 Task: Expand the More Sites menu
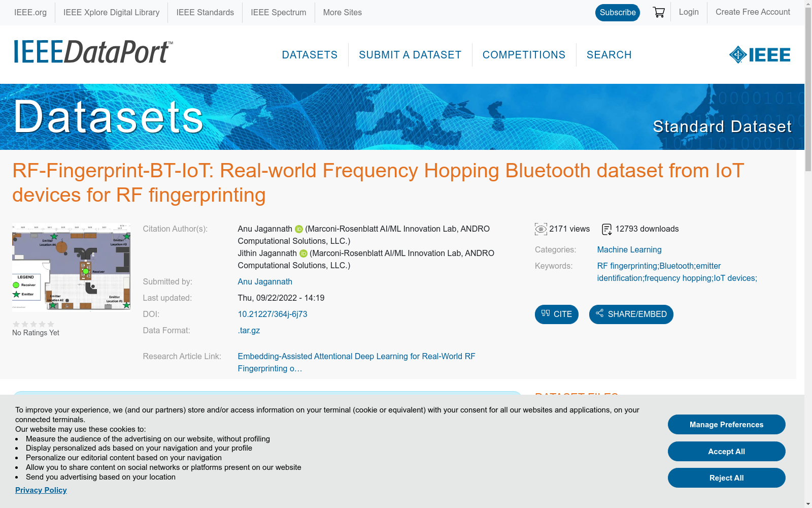(x=343, y=12)
